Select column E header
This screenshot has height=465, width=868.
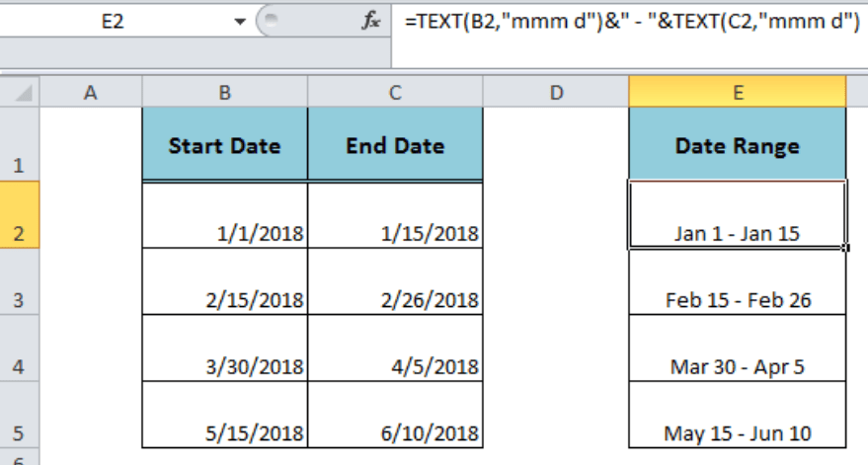pos(737,93)
